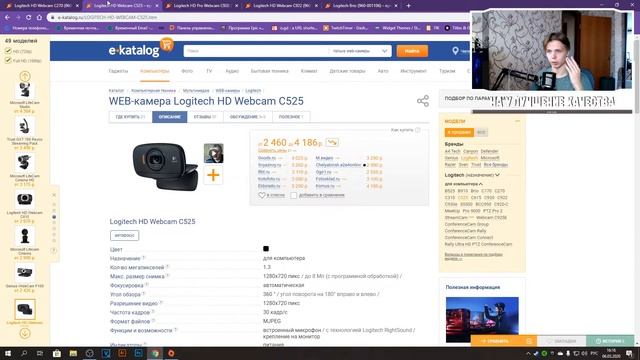Viewport: 640px width, 360px height.
Task: Open the 'Обсуждение' discussion tab
Action: [248, 117]
